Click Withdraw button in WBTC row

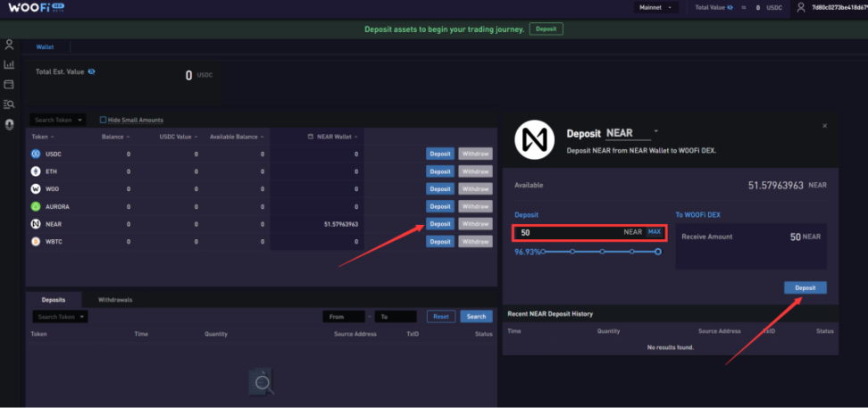[475, 241]
